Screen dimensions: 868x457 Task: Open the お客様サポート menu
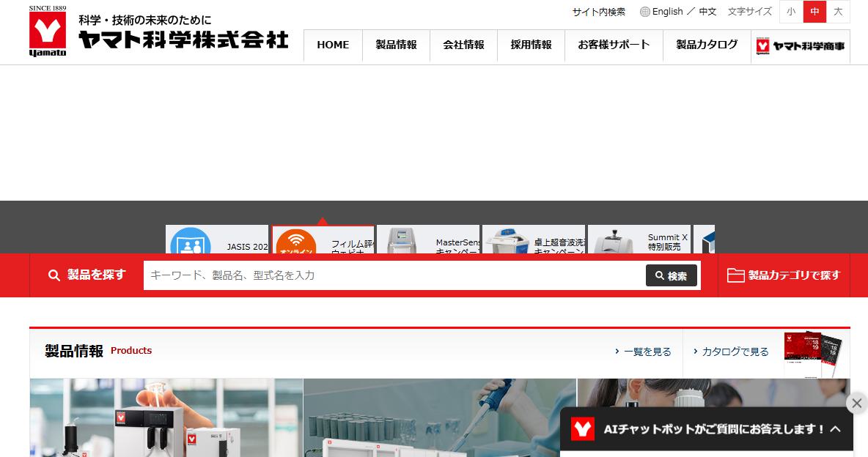(x=614, y=45)
